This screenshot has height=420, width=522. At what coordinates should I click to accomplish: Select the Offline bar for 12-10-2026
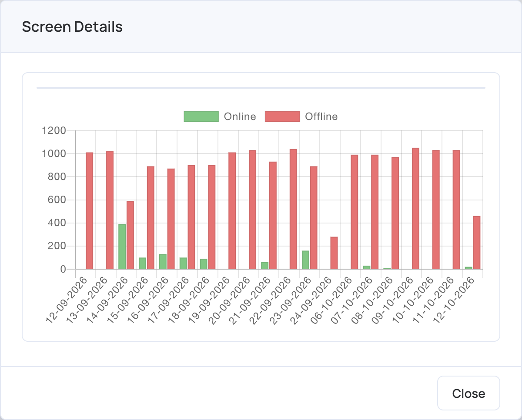click(477, 243)
